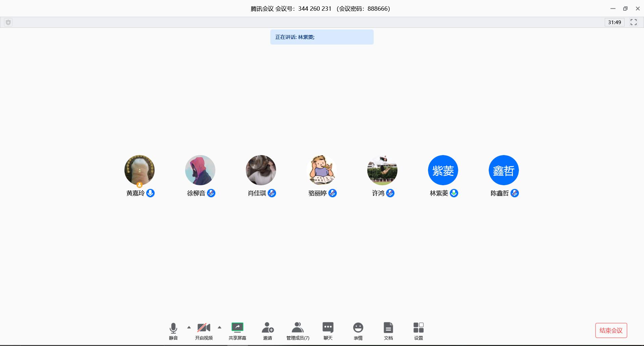Expand audio options arrow beside 静音
The height and width of the screenshot is (346, 644).
189,327
